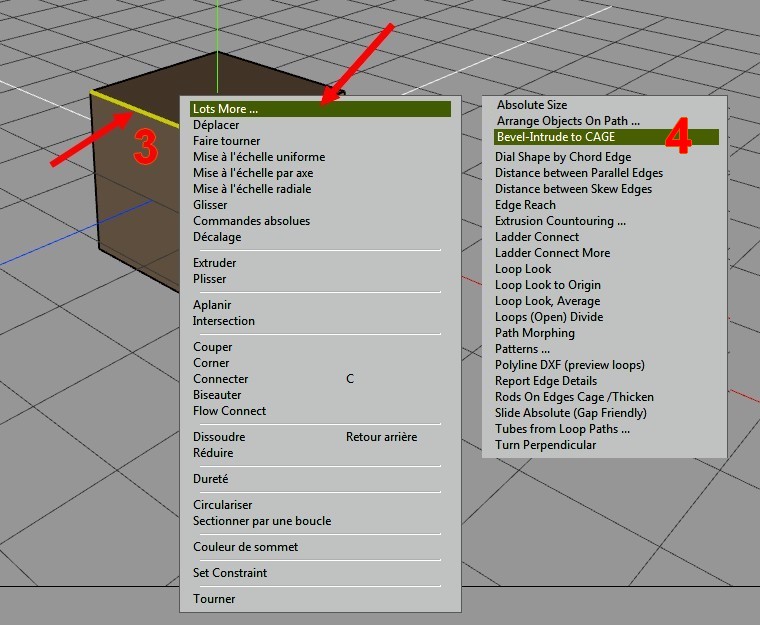Choose Extruder command

[214, 263]
